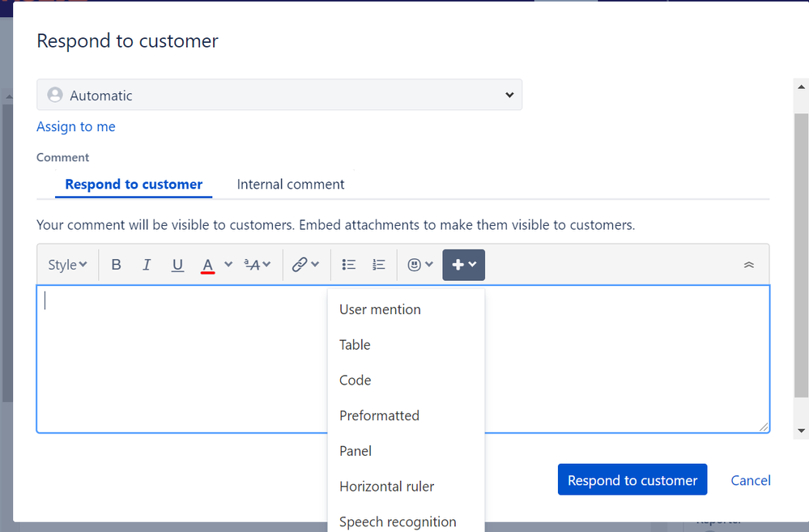
Task: Choose Horizontal ruler from the insert menu
Action: (406, 487)
